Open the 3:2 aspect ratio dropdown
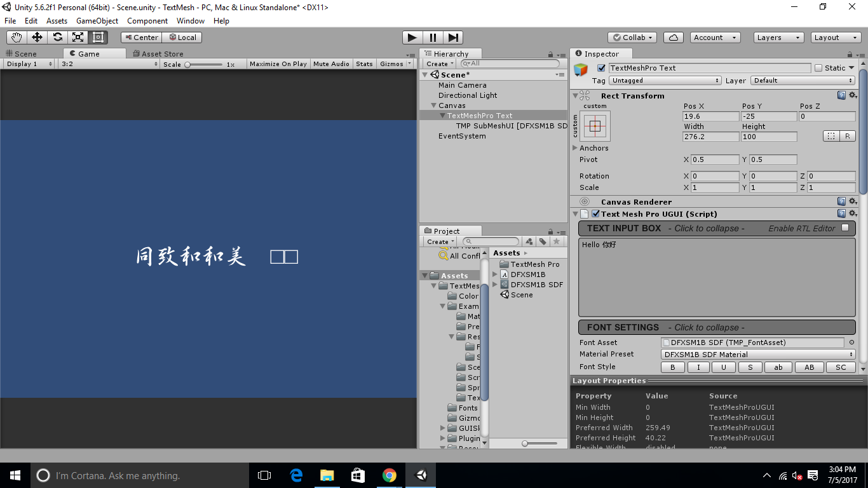The height and width of the screenshot is (488, 868). pyautogui.click(x=108, y=64)
